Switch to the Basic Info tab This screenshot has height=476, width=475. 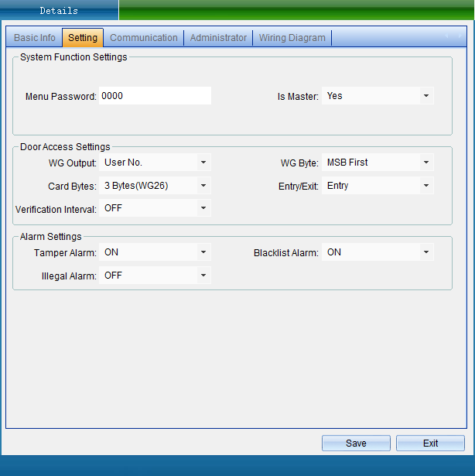[35, 38]
